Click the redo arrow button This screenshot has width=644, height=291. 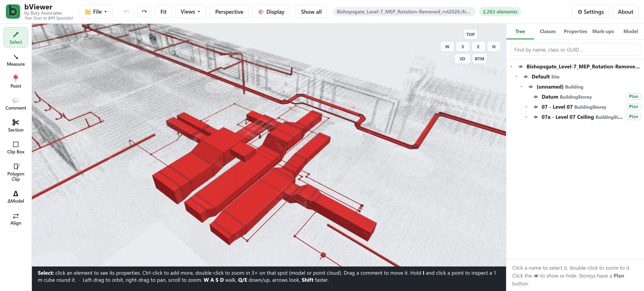pyautogui.click(x=144, y=12)
